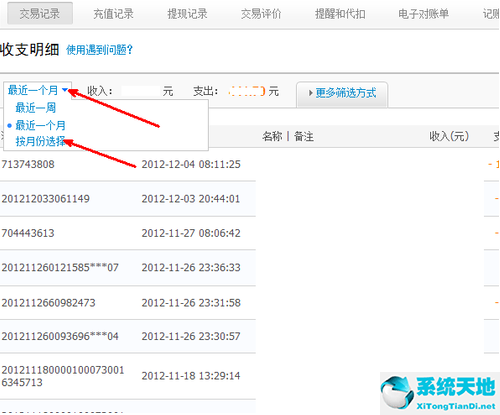Click transaction number 704443613
The width and height of the screenshot is (500, 415).
[28, 233]
